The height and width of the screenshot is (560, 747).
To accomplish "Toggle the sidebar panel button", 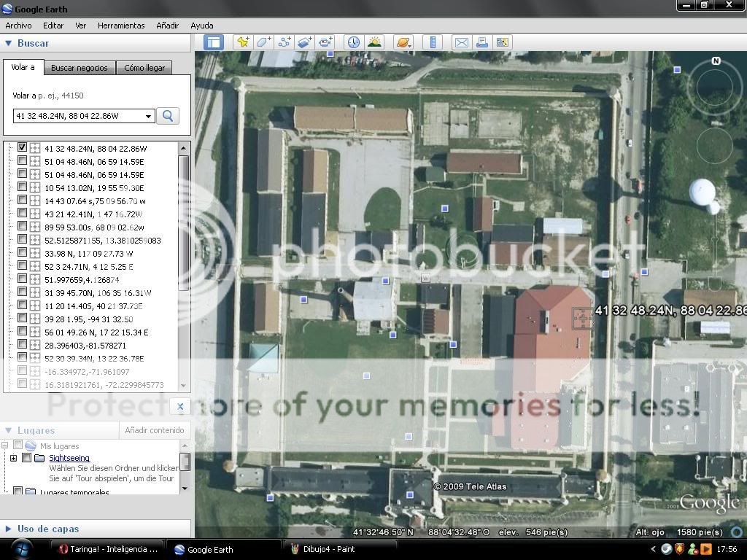I will coord(214,42).
